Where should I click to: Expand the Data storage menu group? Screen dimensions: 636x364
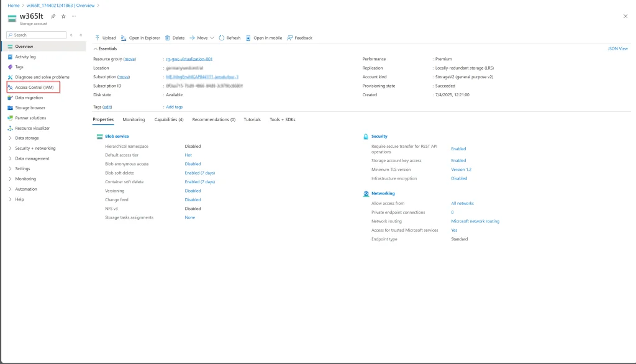point(10,138)
